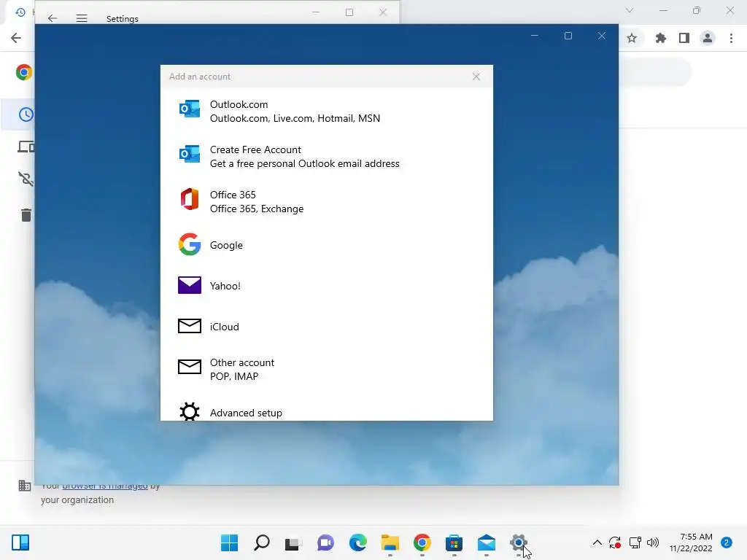This screenshot has height=560, width=747.
Task: Select the Outlook.com account option
Action: (x=326, y=112)
